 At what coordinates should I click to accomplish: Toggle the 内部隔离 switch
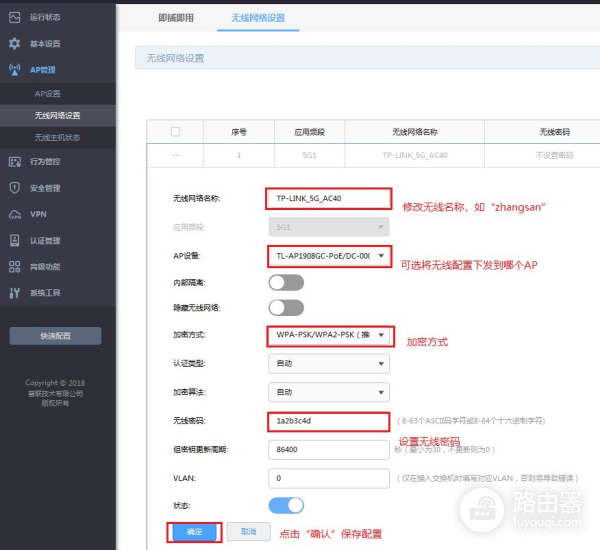point(286,283)
